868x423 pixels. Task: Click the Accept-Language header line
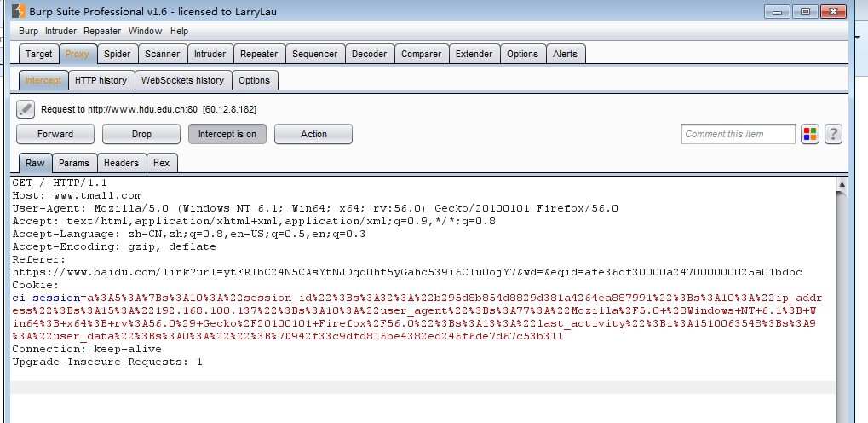[189, 234]
